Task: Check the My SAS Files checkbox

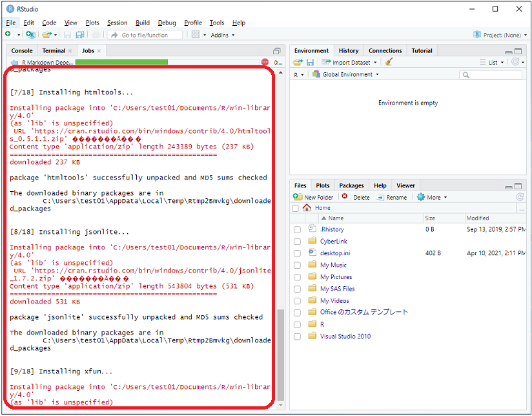Action: 297,289
